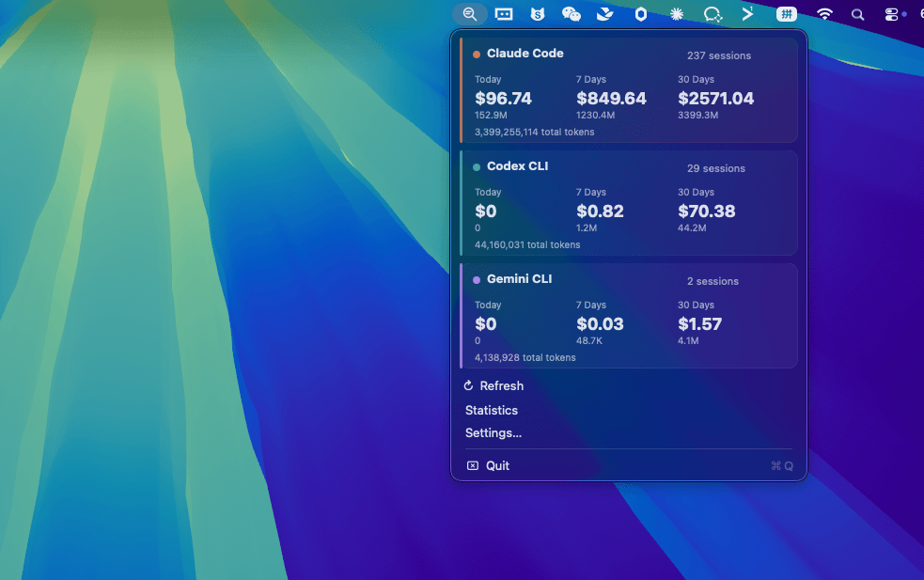This screenshot has width=924, height=580.
Task: Open the cassette-shaped menu bar icon
Action: click(x=504, y=14)
